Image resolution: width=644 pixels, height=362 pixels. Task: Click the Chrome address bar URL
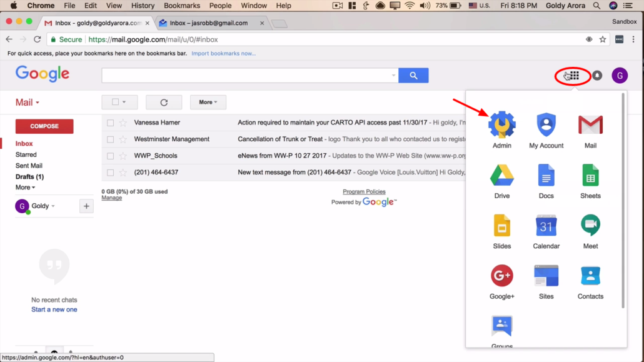(153, 39)
